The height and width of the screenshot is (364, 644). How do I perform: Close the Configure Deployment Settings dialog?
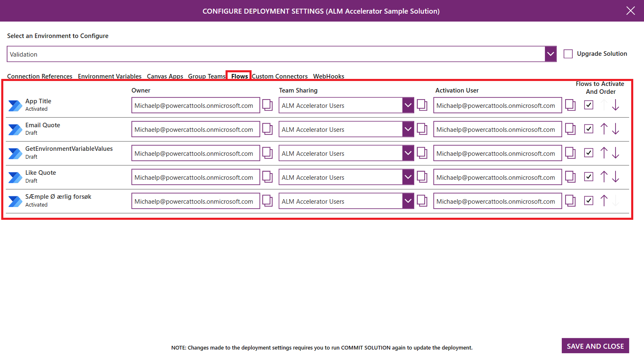click(630, 11)
